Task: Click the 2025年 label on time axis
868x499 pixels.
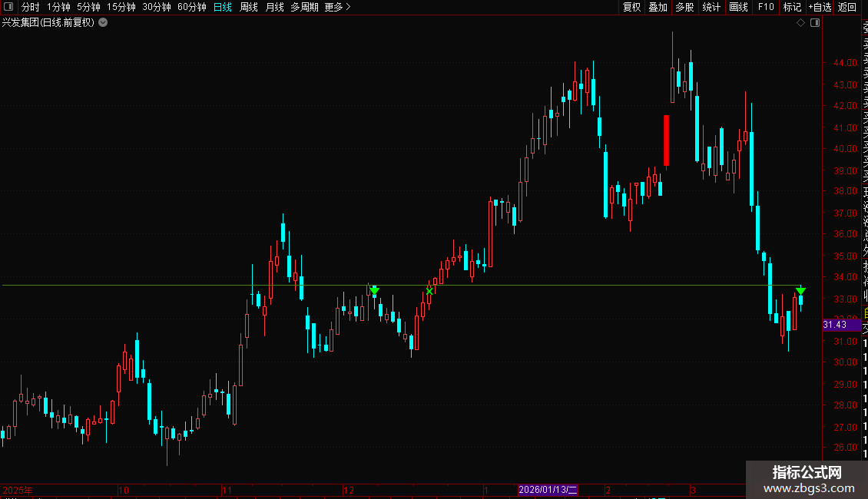Action: click(17, 490)
